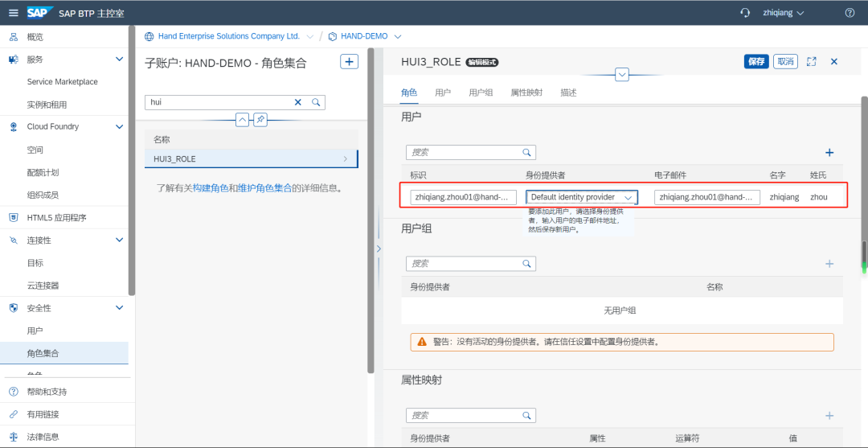Switch to the 属性映射 tab

pos(526,92)
